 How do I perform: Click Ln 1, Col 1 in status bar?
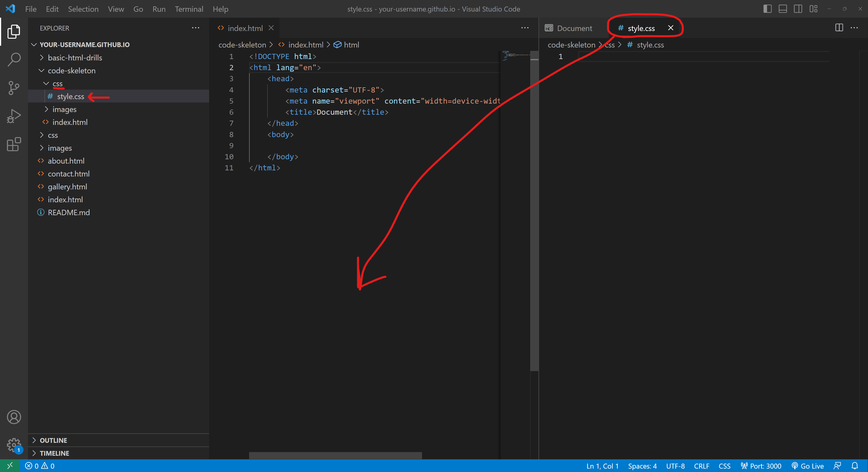(602, 466)
